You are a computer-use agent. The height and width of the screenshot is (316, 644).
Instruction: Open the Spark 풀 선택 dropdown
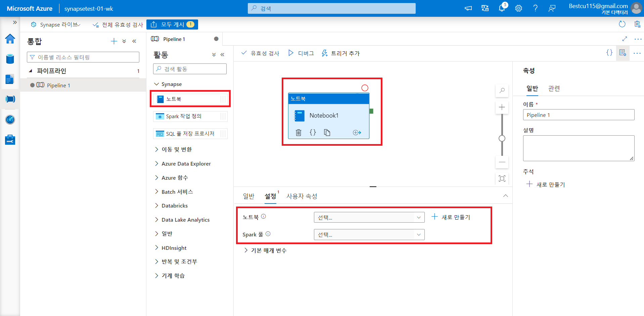pos(369,234)
